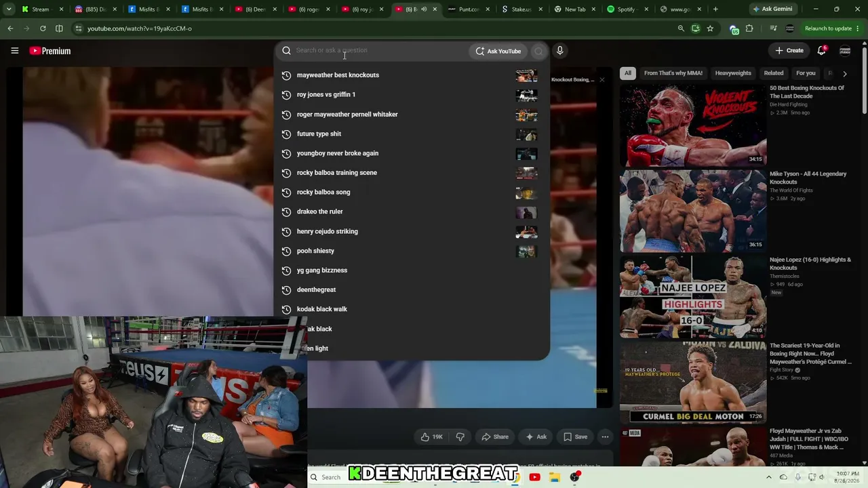Go to YouTube Premium home logo
Viewport: 868px width, 488px height.
pyautogui.click(x=50, y=51)
